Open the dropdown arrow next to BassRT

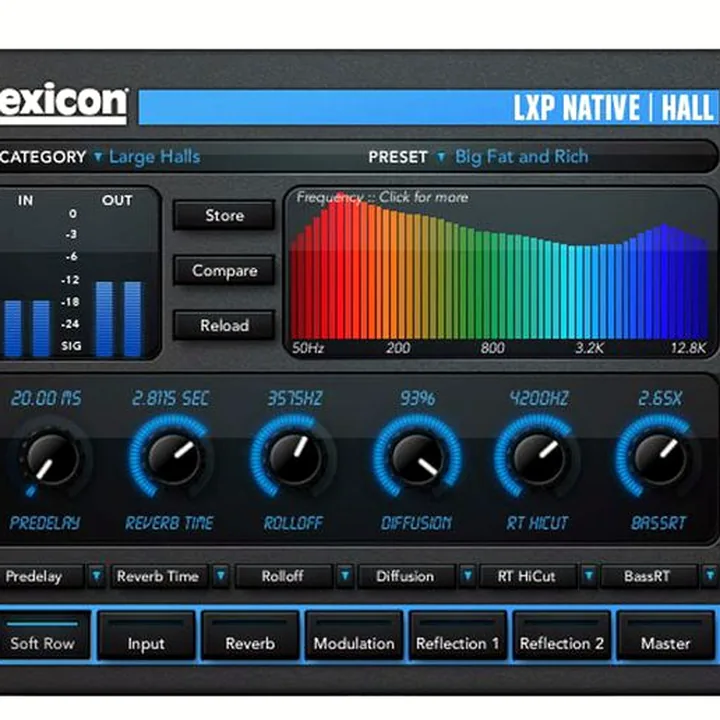point(710,576)
